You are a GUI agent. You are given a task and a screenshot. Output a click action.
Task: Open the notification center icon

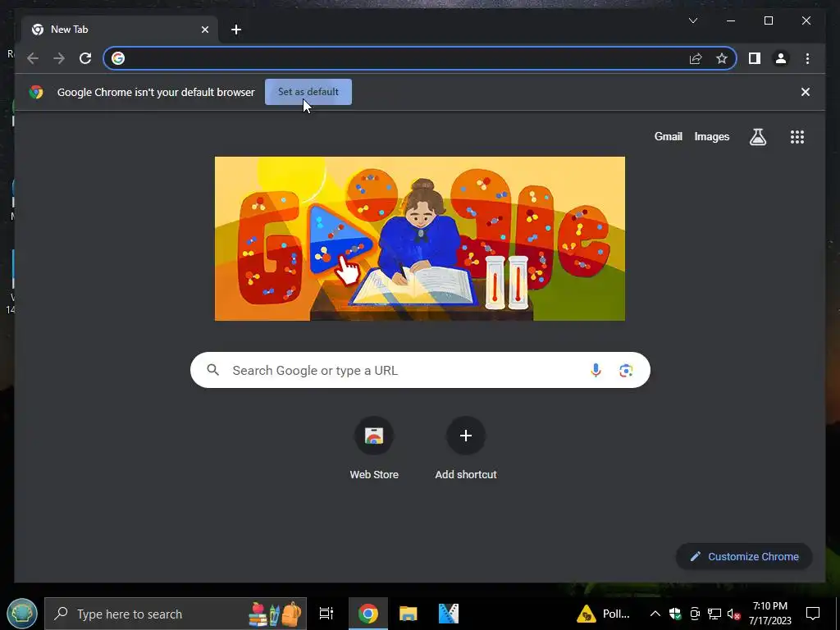point(813,614)
